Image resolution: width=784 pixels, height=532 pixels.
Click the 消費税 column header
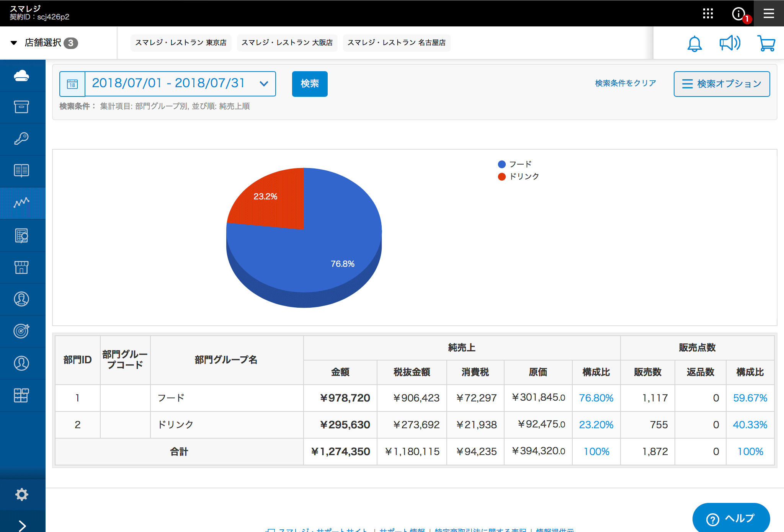[475, 372]
